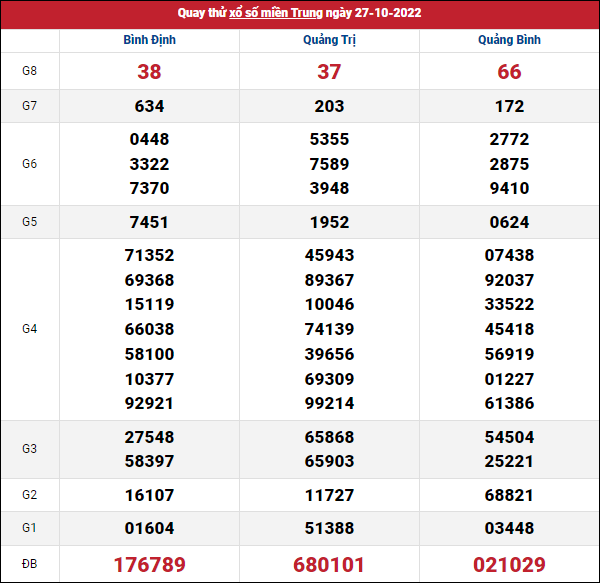Select the Quảng Trị column header
The image size is (600, 583).
[x=329, y=40]
